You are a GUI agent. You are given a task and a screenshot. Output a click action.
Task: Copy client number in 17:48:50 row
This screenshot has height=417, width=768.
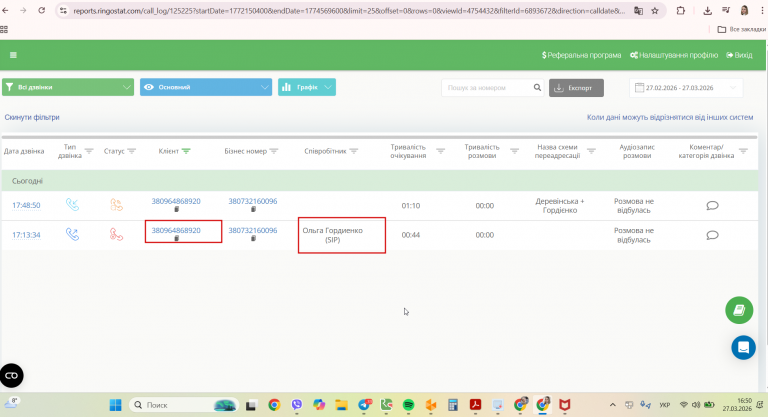pos(177,209)
